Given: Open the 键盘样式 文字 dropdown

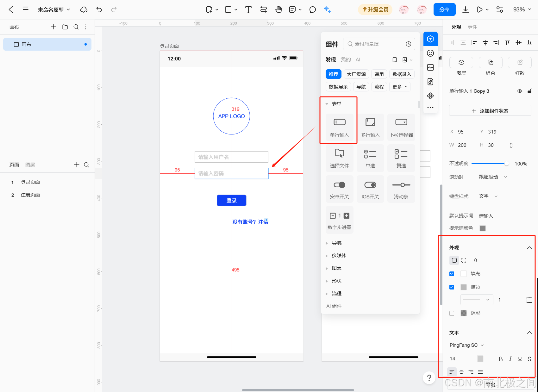Looking at the screenshot, I should coord(488,196).
